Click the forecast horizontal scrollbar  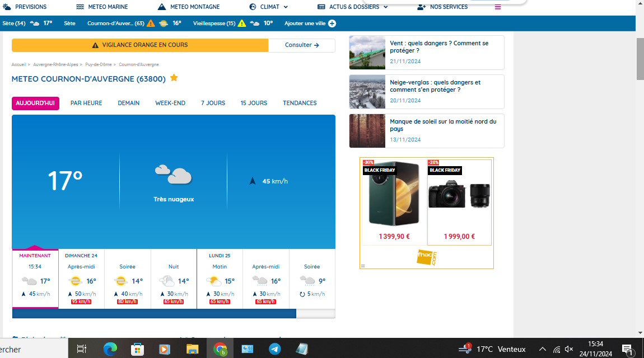coord(154,314)
